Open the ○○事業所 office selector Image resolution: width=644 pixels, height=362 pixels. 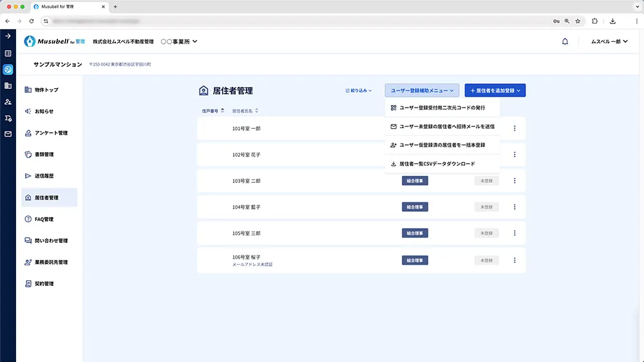click(x=179, y=42)
